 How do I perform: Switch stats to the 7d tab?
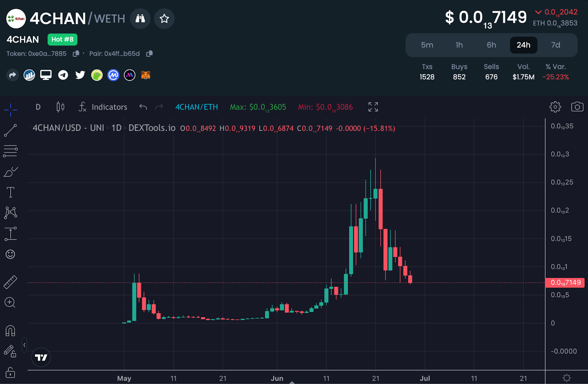pos(556,45)
